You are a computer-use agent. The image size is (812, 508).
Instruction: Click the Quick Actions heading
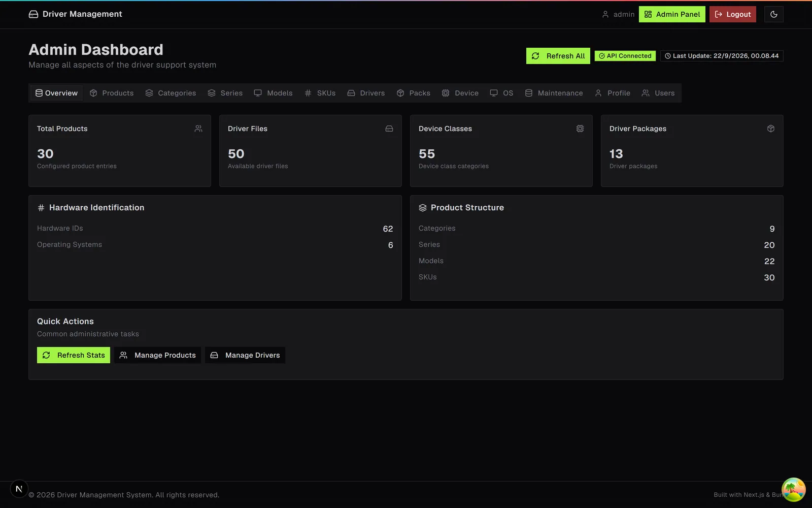65,322
